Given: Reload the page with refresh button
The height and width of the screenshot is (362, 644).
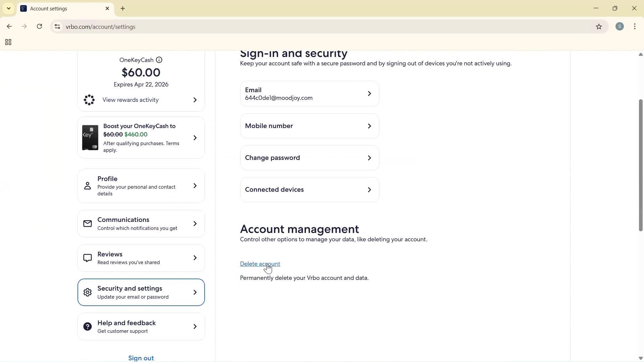Looking at the screenshot, I should click(x=40, y=26).
